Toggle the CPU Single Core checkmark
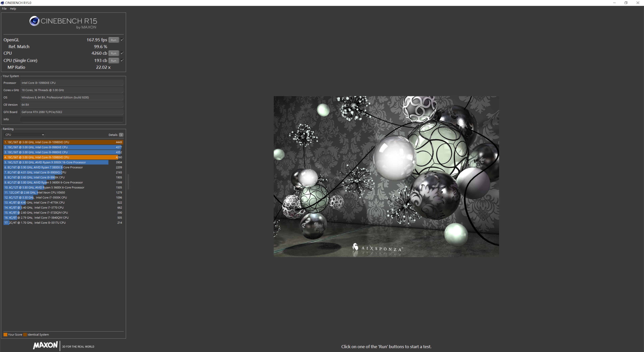The image size is (644, 352). tap(122, 60)
